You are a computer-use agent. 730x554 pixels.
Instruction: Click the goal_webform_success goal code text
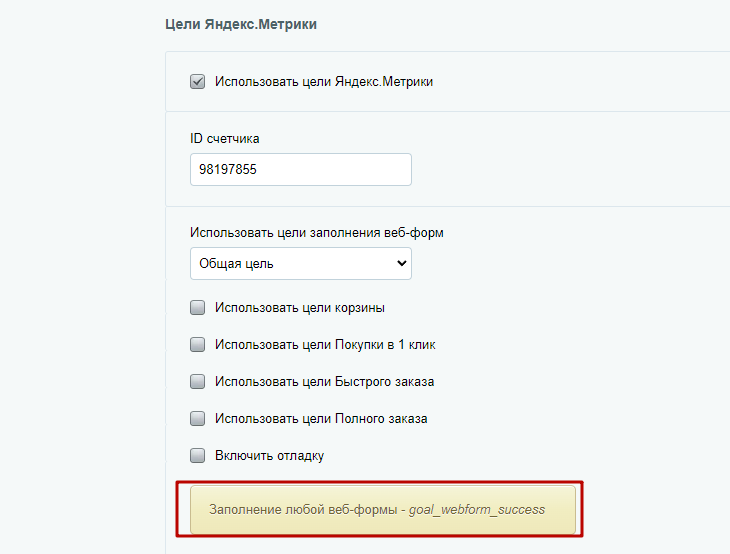pos(477,510)
